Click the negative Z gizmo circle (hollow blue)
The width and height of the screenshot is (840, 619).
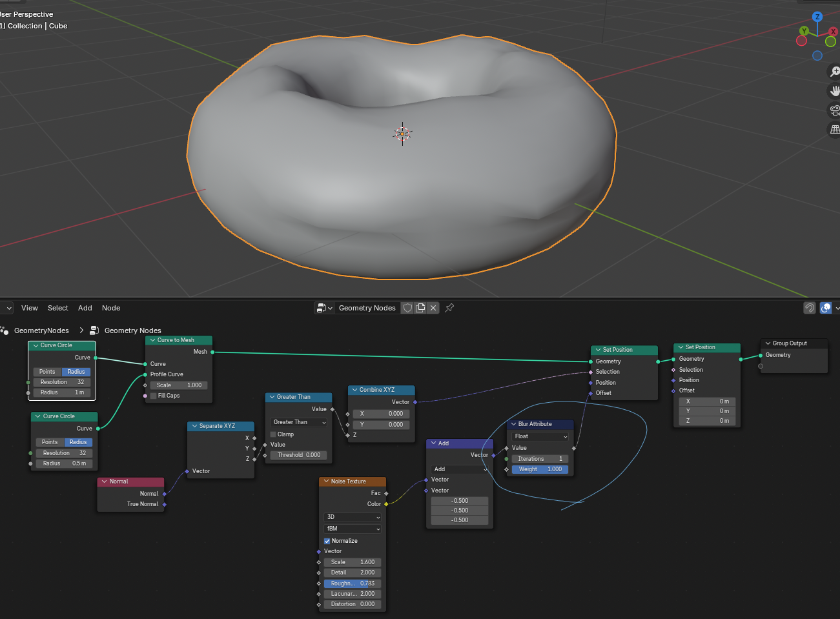[817, 56]
